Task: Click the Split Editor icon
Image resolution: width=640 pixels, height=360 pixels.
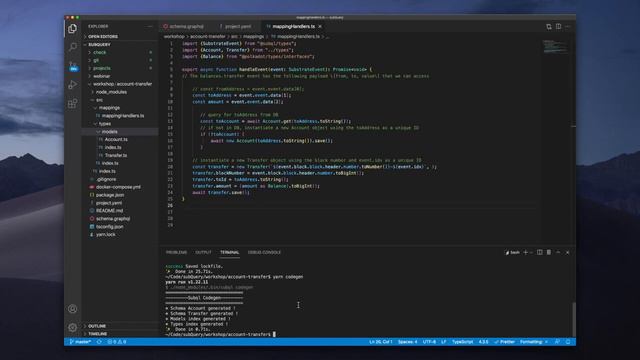Action: [558, 27]
